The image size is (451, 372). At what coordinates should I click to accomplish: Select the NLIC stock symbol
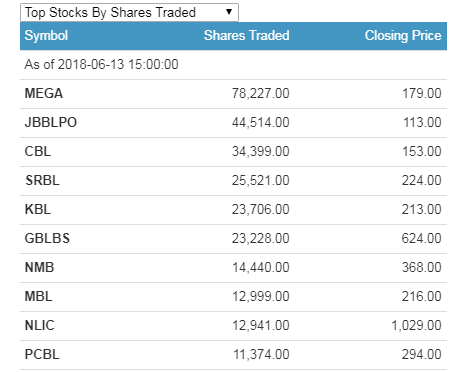click(x=39, y=325)
